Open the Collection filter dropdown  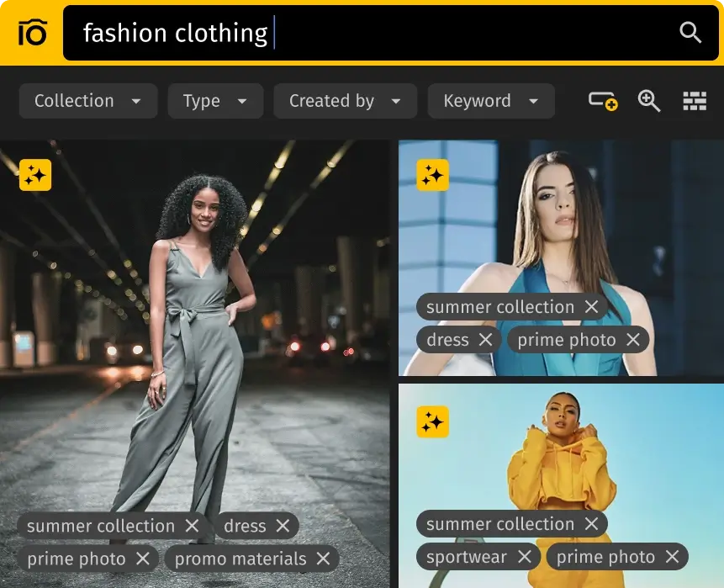(x=87, y=101)
